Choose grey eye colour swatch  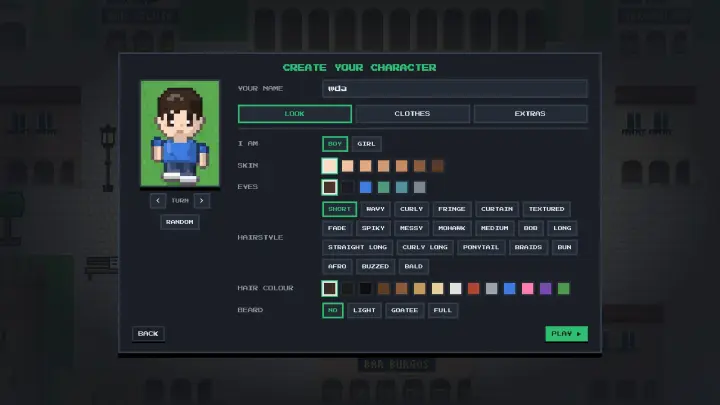(420, 187)
